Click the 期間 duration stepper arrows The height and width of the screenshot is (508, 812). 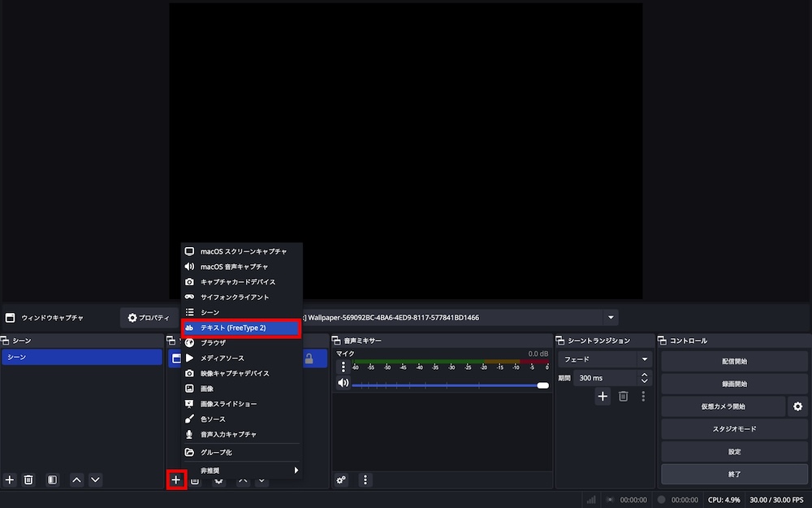pos(644,378)
